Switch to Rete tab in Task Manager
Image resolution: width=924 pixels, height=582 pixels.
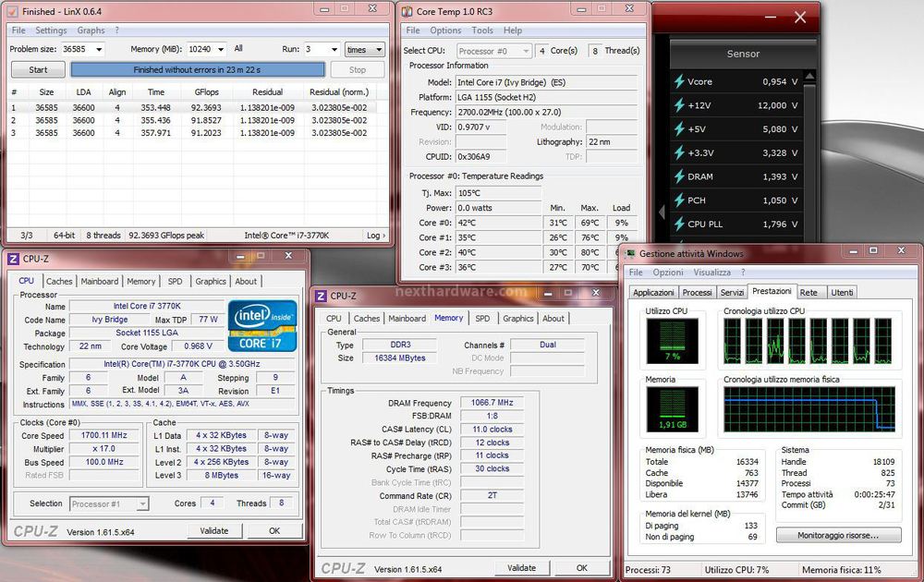coord(808,292)
